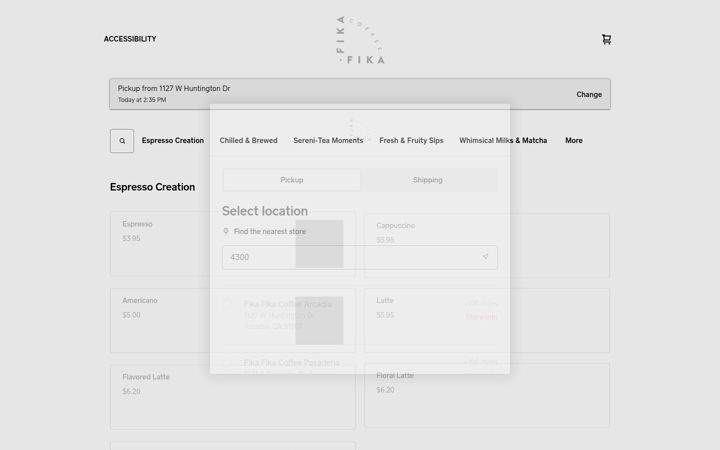Select the Fika Fika Coffee Pasadena radio button
Viewport: 720px width, 450px height.
point(227,363)
